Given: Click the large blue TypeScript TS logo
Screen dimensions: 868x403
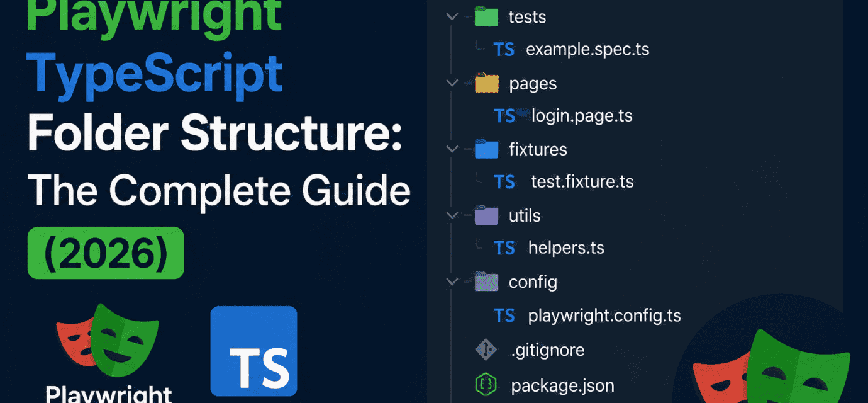Looking at the screenshot, I should pyautogui.click(x=253, y=351).
